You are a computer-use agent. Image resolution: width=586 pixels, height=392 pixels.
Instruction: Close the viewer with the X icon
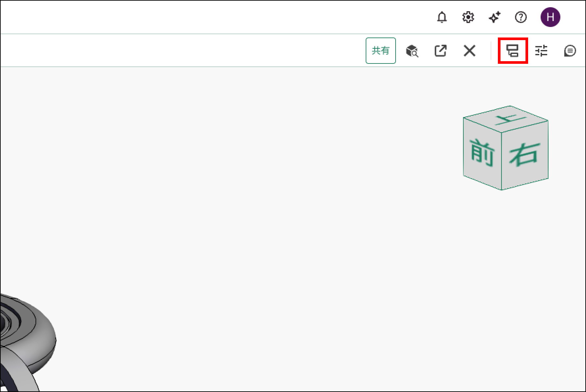[469, 51]
